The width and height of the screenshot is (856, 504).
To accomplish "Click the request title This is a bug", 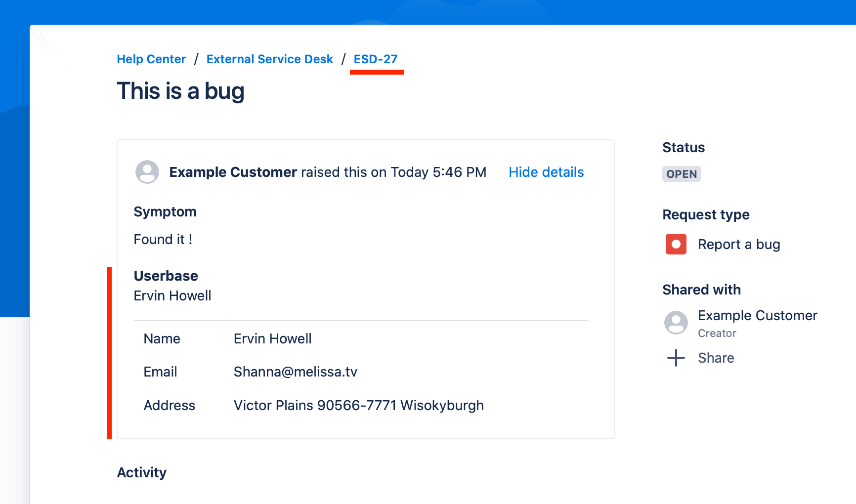I will [x=180, y=91].
